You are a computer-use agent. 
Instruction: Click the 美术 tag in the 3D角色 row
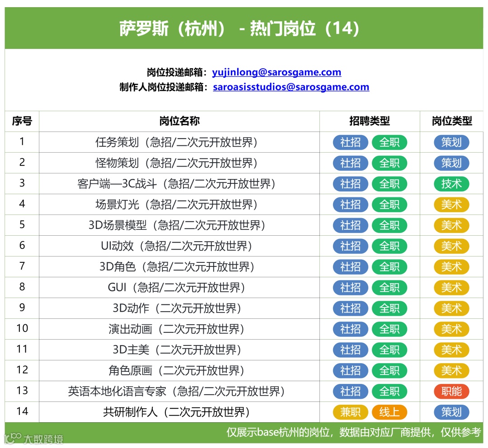(451, 267)
